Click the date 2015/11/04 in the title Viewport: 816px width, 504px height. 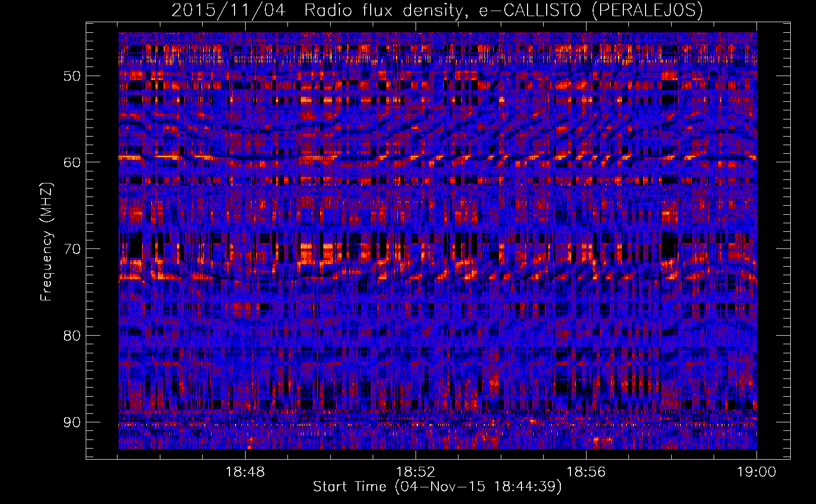click(x=229, y=11)
